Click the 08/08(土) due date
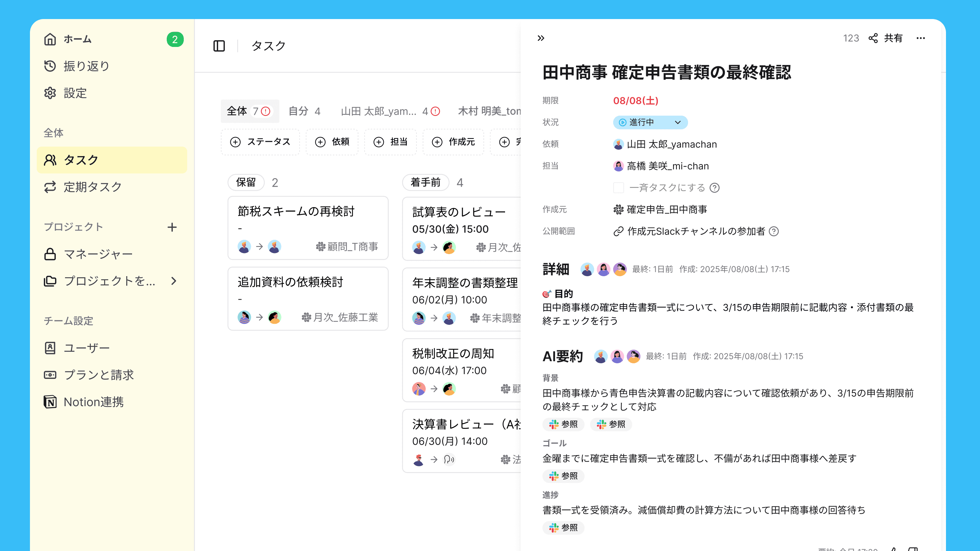This screenshot has width=980, height=551. point(635,101)
